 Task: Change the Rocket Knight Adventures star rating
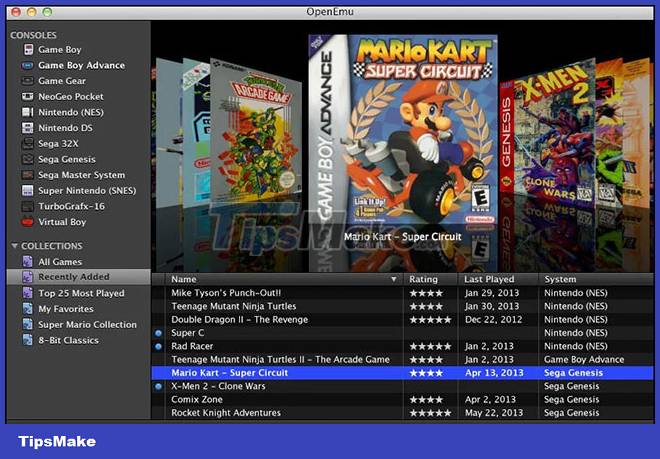430,413
